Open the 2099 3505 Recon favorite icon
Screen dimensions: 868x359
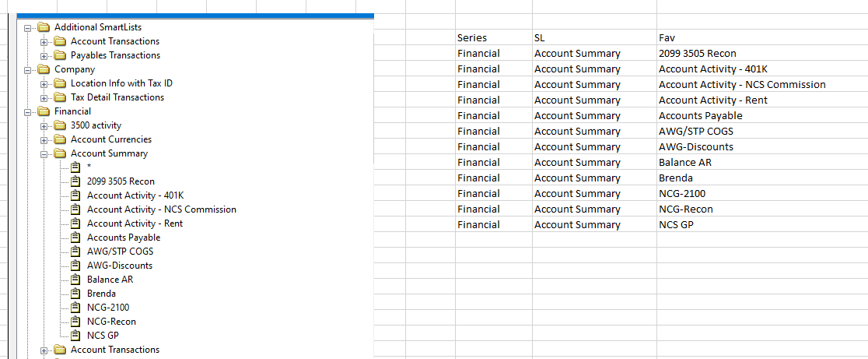coord(77,181)
